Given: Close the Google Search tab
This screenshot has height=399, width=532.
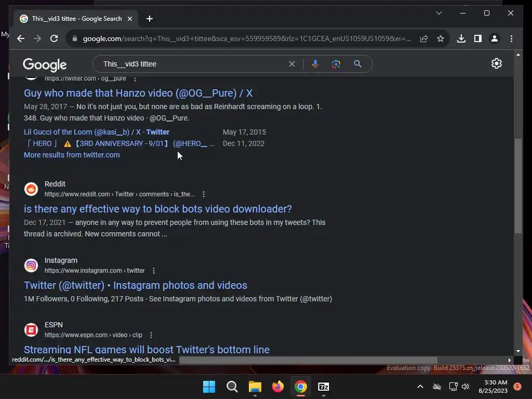Looking at the screenshot, I should [129, 19].
